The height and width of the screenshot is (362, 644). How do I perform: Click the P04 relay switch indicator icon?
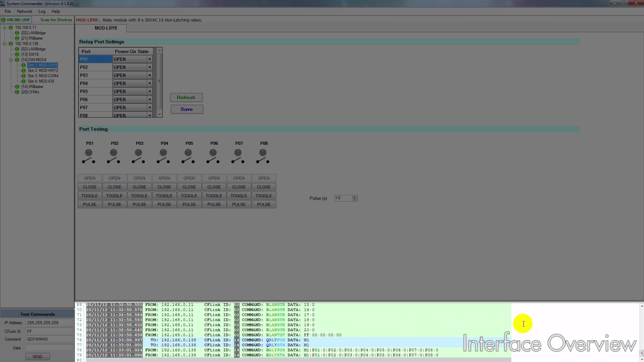(163, 156)
